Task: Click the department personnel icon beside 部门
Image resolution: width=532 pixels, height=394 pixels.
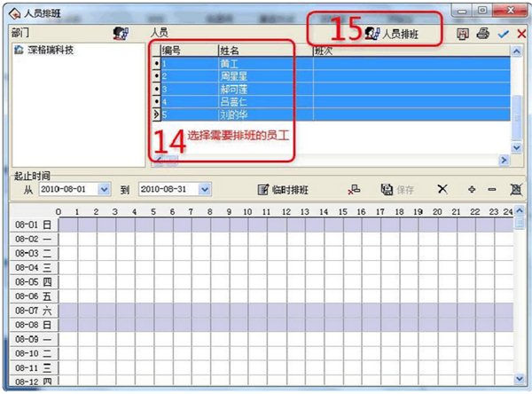Action: [121, 34]
